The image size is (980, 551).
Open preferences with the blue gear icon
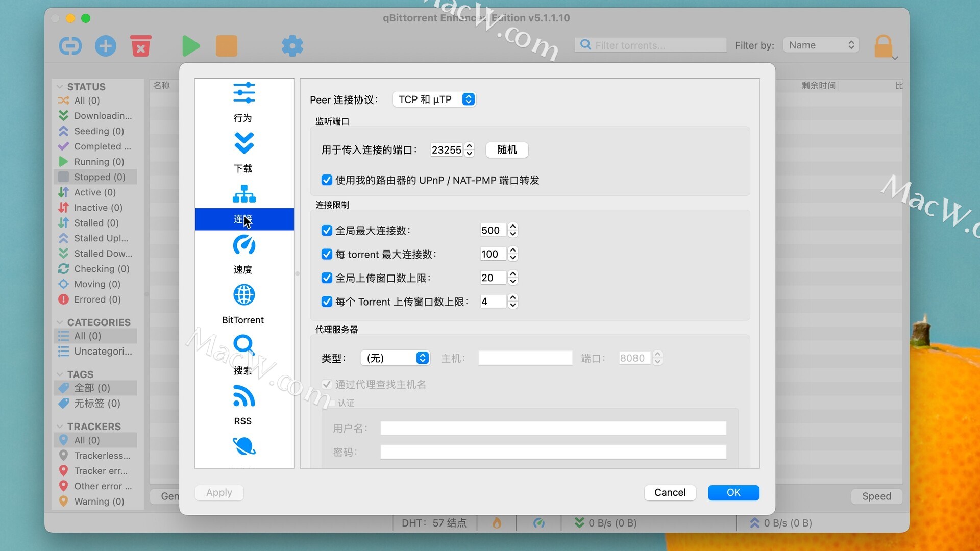(292, 46)
